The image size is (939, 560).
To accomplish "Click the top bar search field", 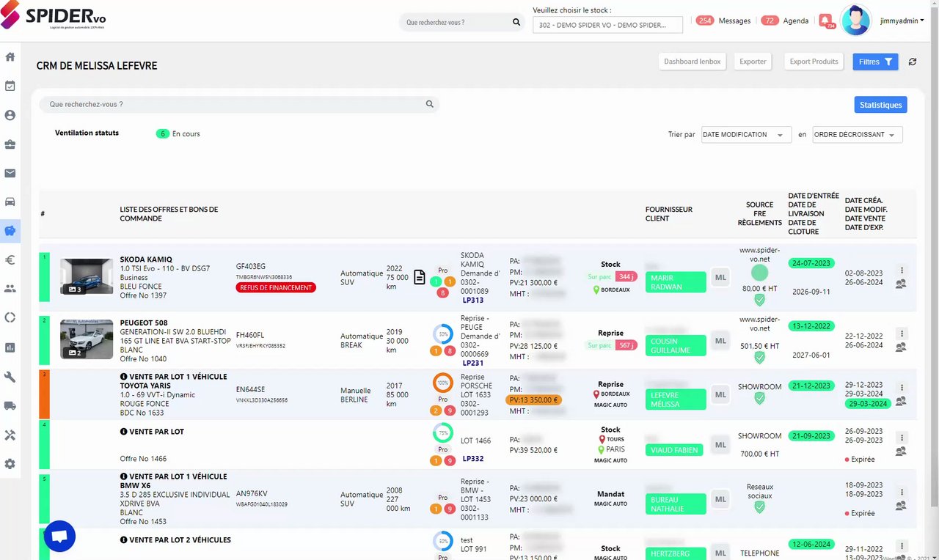I will click(x=455, y=23).
